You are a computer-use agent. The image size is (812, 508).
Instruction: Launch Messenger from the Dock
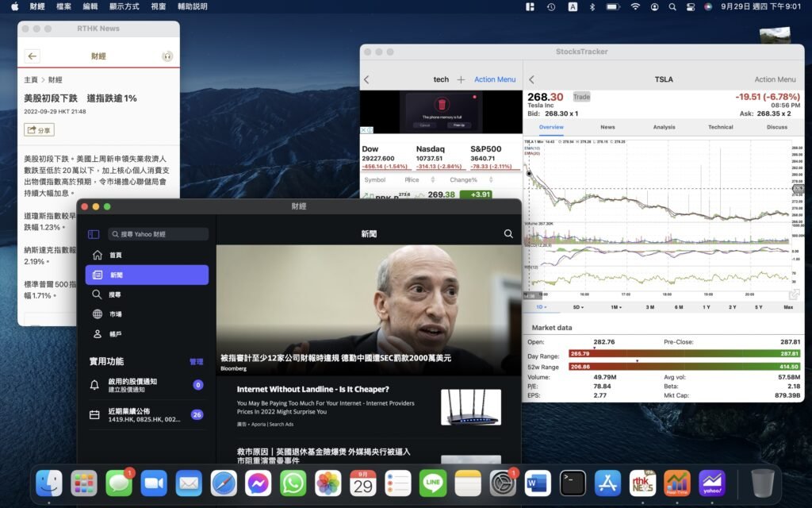[x=258, y=483]
